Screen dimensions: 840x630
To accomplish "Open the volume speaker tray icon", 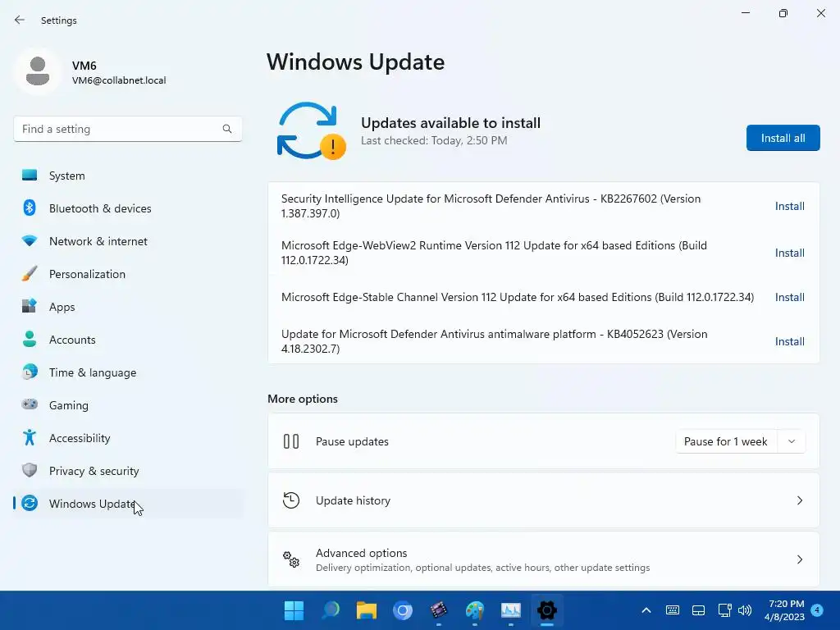I will (x=745, y=610).
